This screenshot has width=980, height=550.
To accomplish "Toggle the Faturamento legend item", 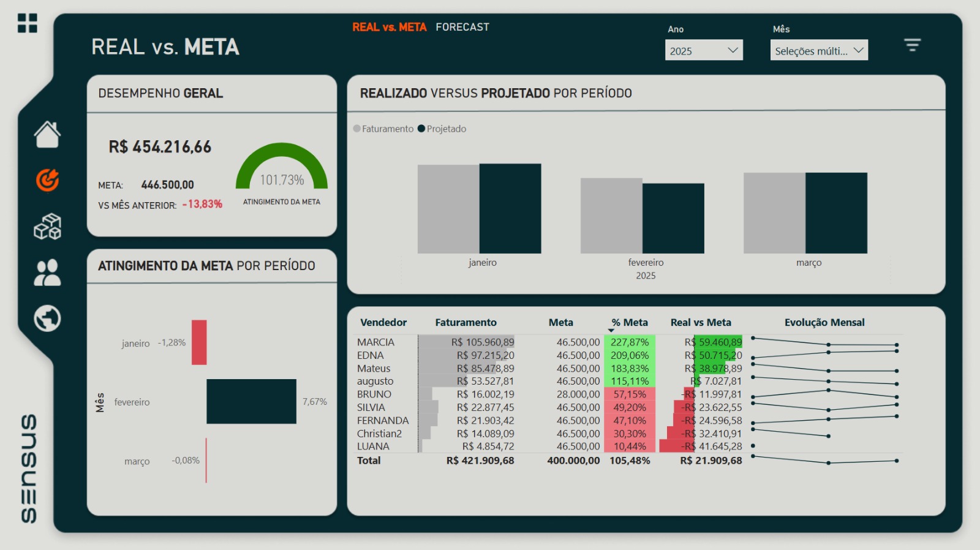I will pyautogui.click(x=384, y=129).
